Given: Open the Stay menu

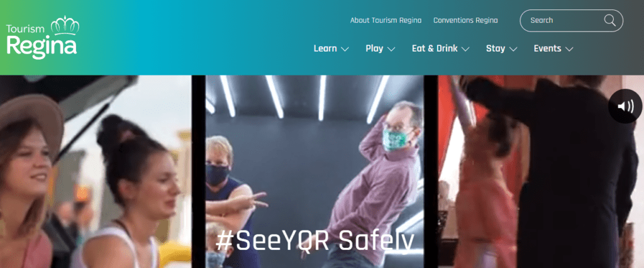Looking at the screenshot, I should pyautogui.click(x=496, y=48).
